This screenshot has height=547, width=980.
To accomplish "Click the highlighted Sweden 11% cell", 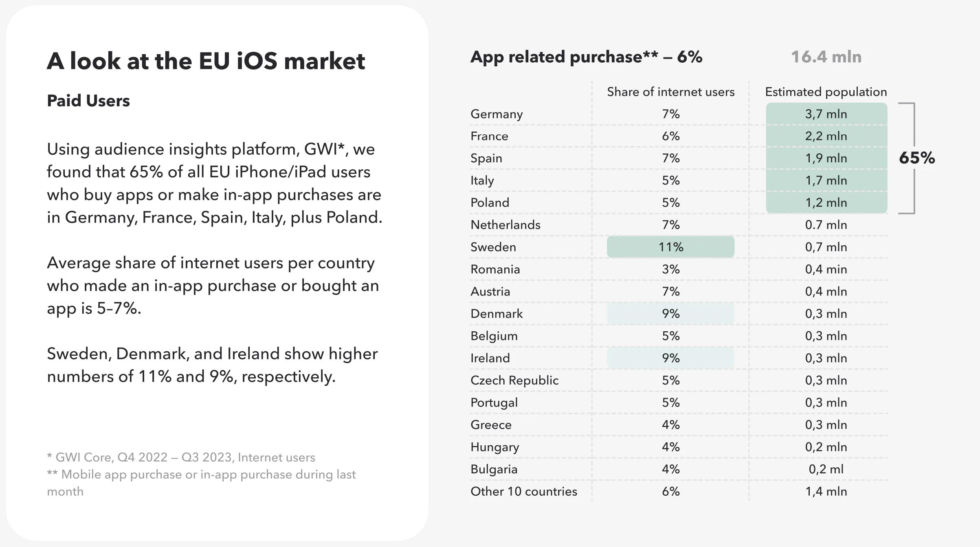I will pyautogui.click(x=670, y=247).
